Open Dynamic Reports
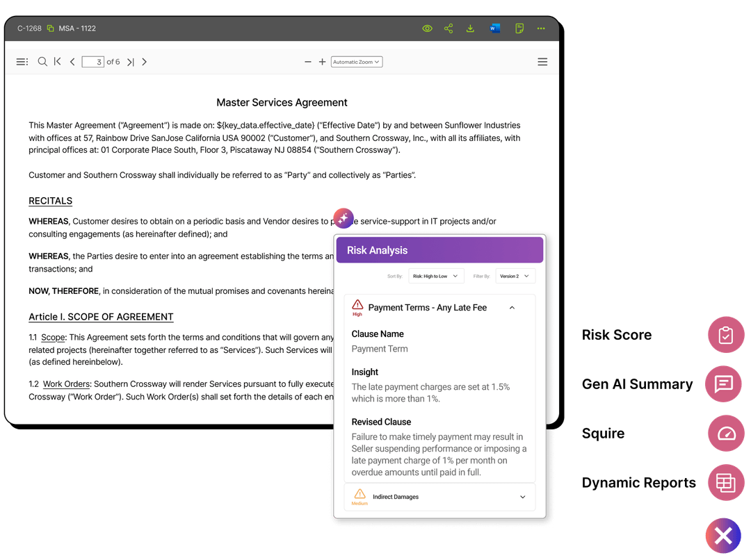 click(x=725, y=483)
